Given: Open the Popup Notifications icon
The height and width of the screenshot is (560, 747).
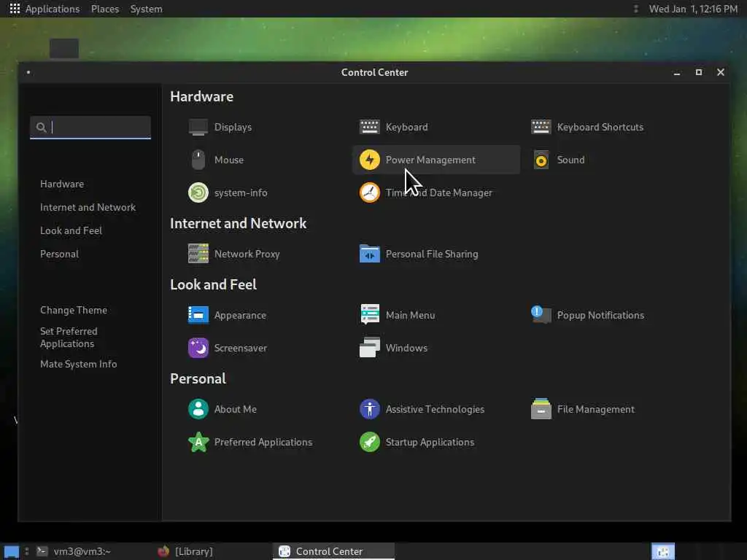Looking at the screenshot, I should [x=541, y=315].
